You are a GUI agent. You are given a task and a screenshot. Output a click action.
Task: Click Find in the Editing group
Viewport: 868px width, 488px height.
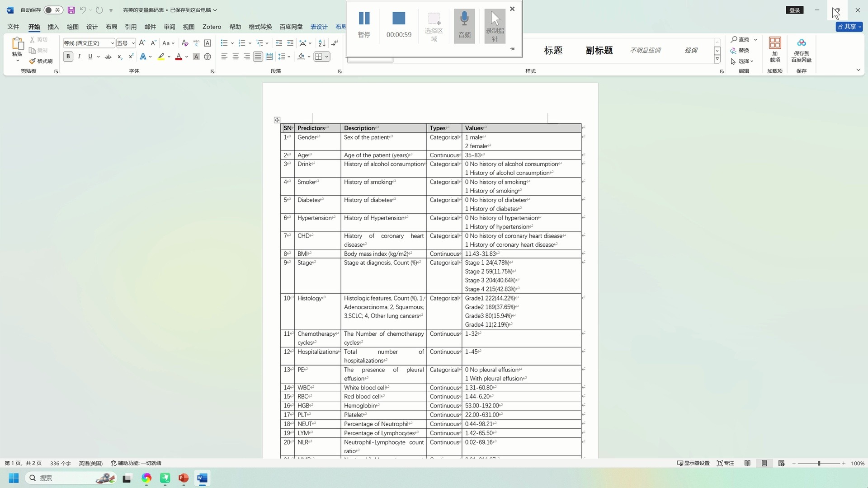[x=740, y=39]
